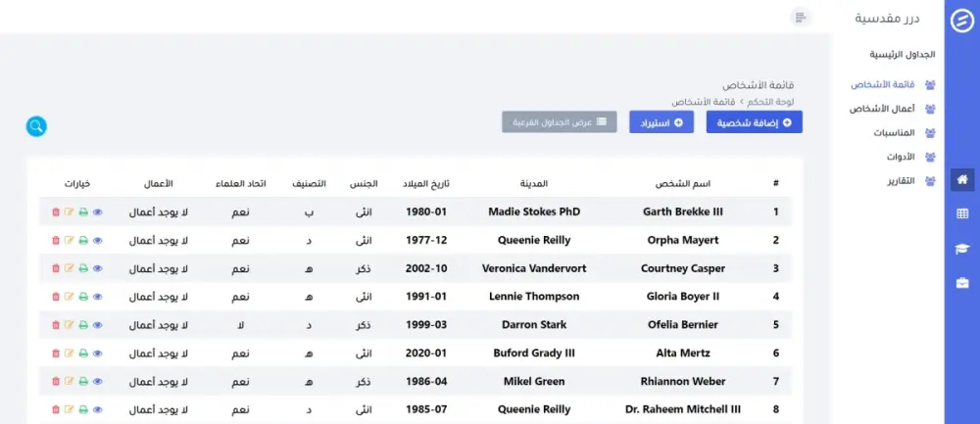Viewport: 980px width, 424px height.
Task: Click the graduation cap icon in rail
Action: tap(962, 249)
